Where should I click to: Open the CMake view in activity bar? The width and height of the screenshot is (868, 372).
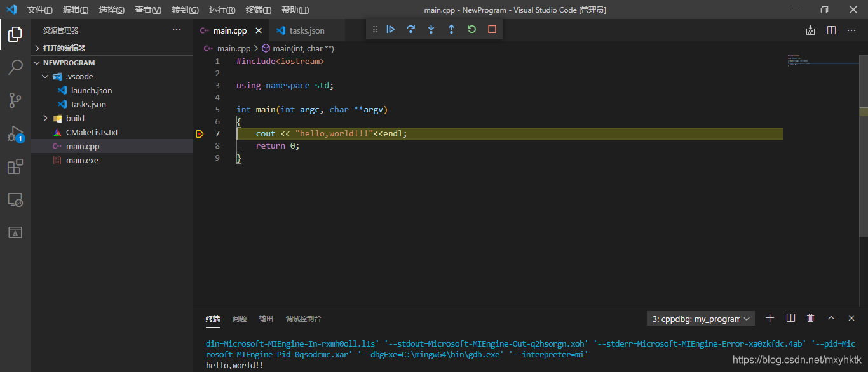15,232
